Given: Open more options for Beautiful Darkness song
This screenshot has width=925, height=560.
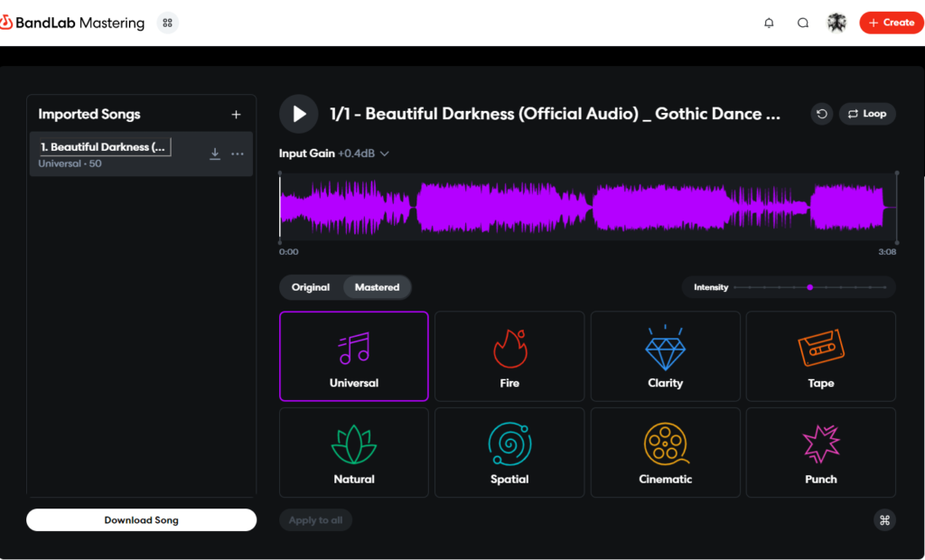Looking at the screenshot, I should point(238,154).
